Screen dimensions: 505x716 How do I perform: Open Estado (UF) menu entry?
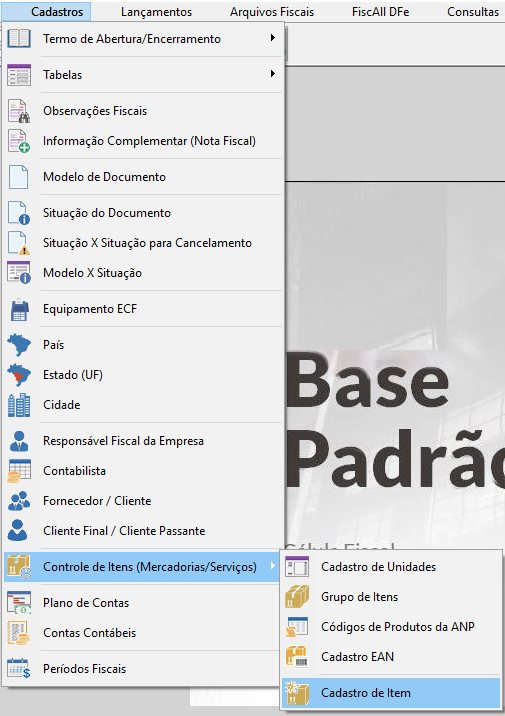point(143,375)
